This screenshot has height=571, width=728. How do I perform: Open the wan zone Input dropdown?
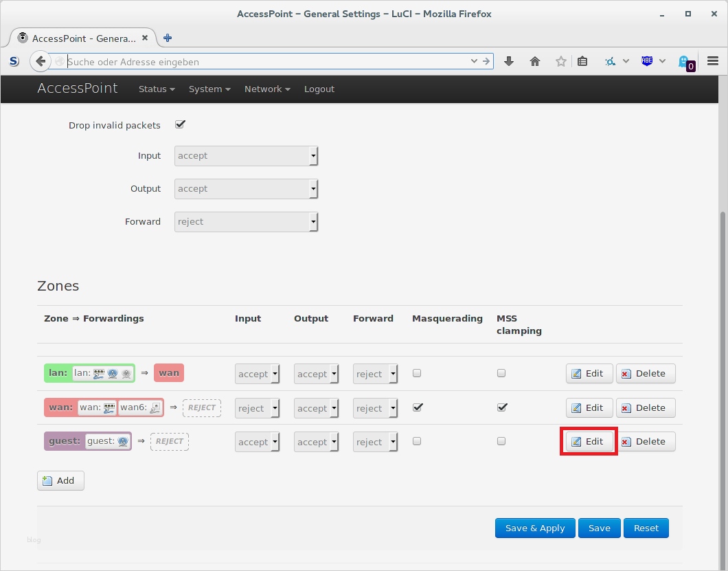(x=257, y=408)
